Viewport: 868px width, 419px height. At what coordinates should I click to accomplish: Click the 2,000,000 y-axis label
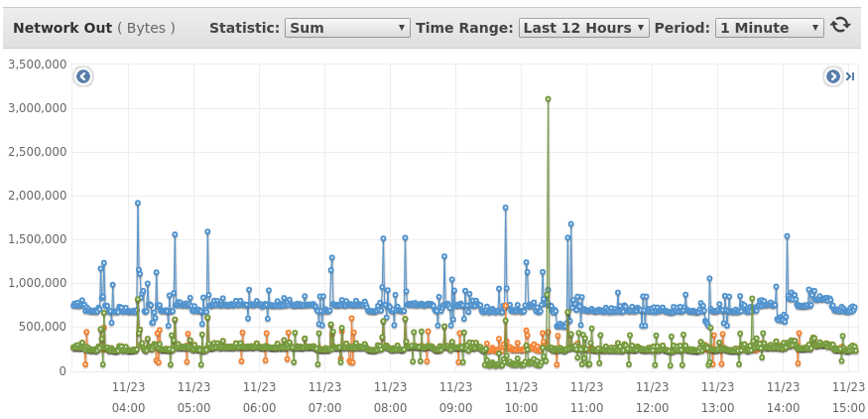point(38,196)
